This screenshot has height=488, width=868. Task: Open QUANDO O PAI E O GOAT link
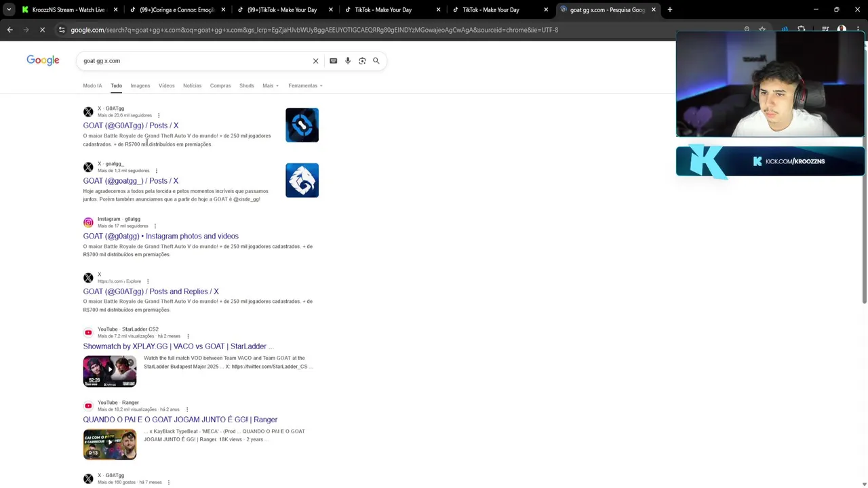coord(180,420)
